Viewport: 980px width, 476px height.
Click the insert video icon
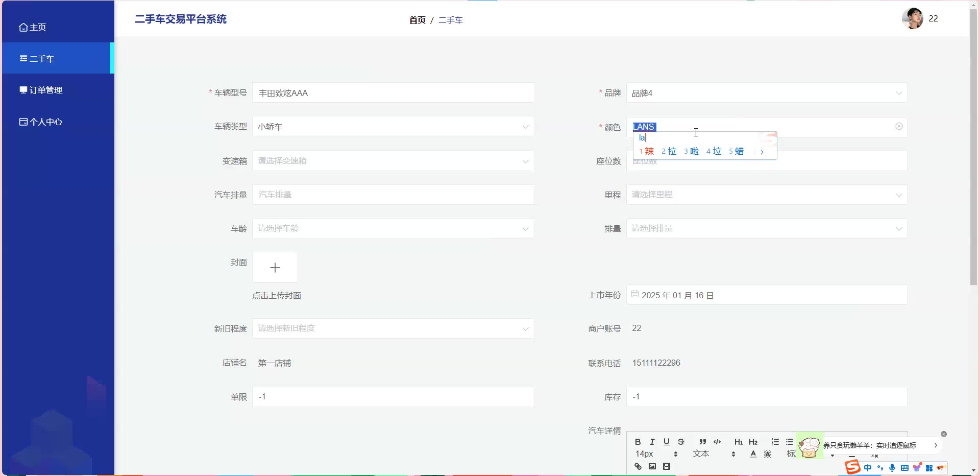click(x=666, y=466)
